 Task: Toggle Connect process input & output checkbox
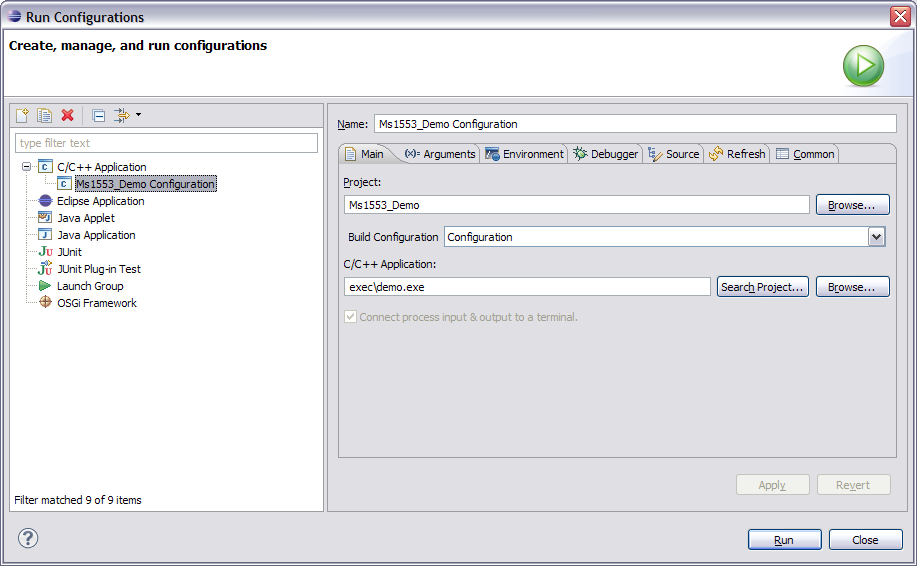[x=350, y=316]
